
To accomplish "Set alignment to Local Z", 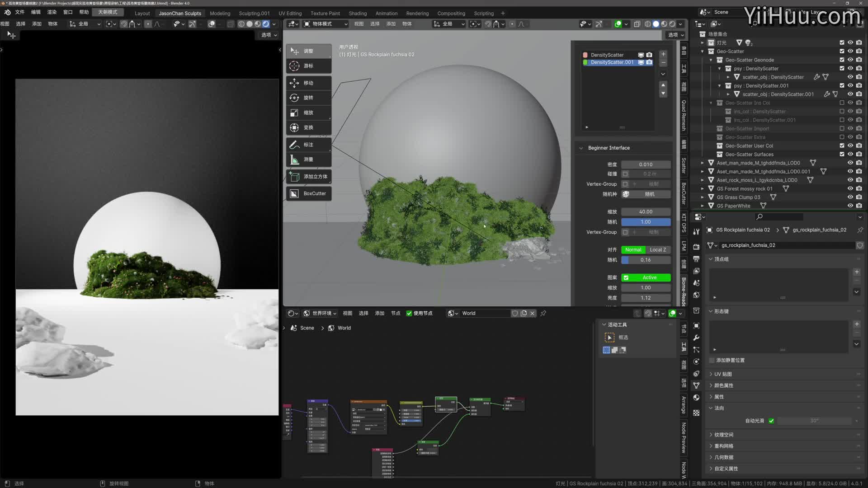I will [658, 250].
